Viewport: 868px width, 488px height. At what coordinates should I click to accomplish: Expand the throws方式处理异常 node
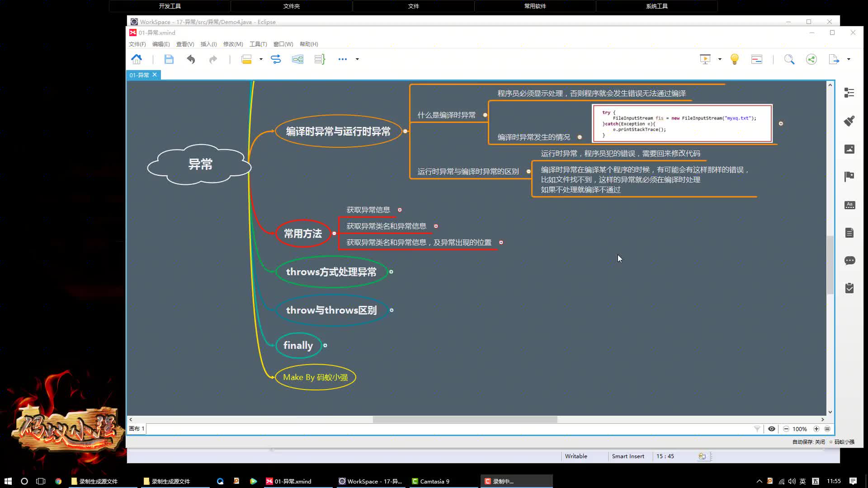[391, 272]
